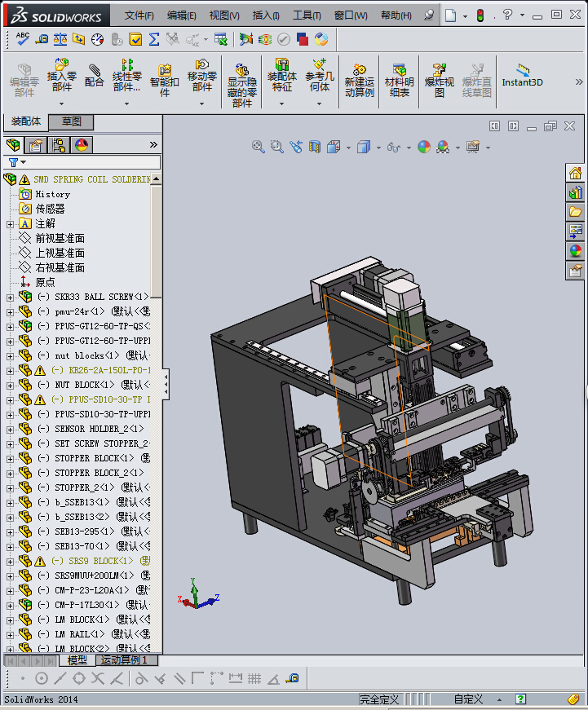Select Linear Component Pattern tool

[x=127, y=75]
